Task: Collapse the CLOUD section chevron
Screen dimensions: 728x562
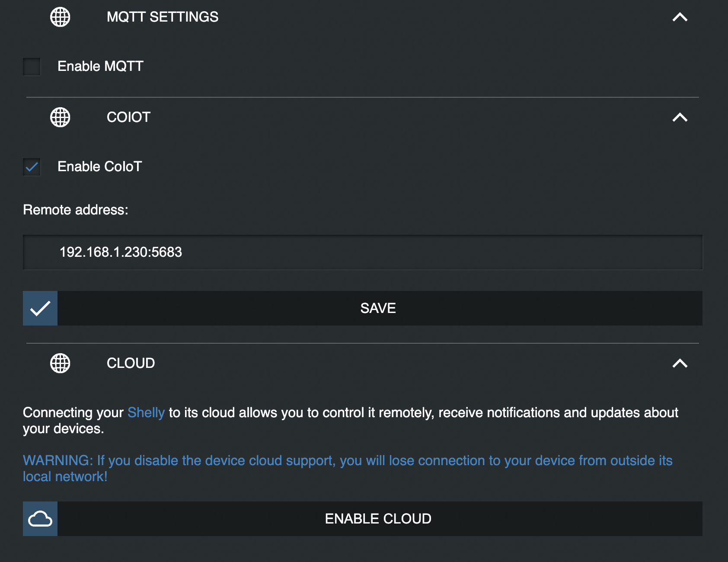Action: [x=680, y=364]
